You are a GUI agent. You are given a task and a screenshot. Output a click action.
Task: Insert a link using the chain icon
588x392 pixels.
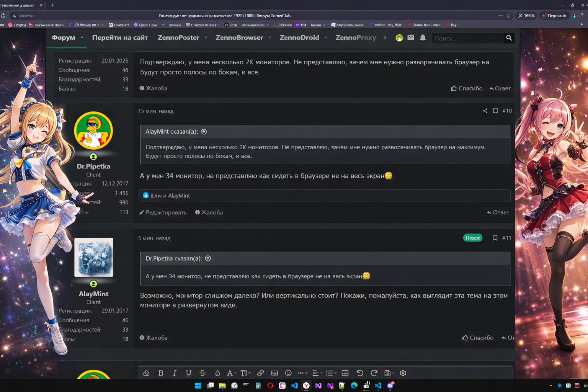point(260,373)
